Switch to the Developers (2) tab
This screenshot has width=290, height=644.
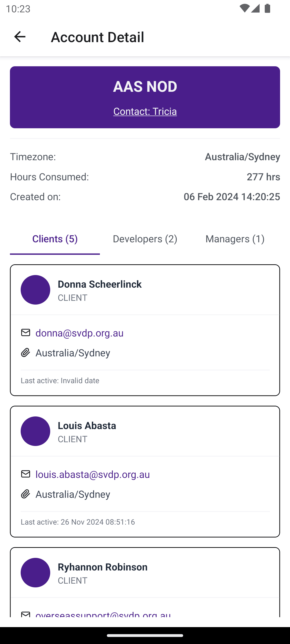click(x=145, y=239)
